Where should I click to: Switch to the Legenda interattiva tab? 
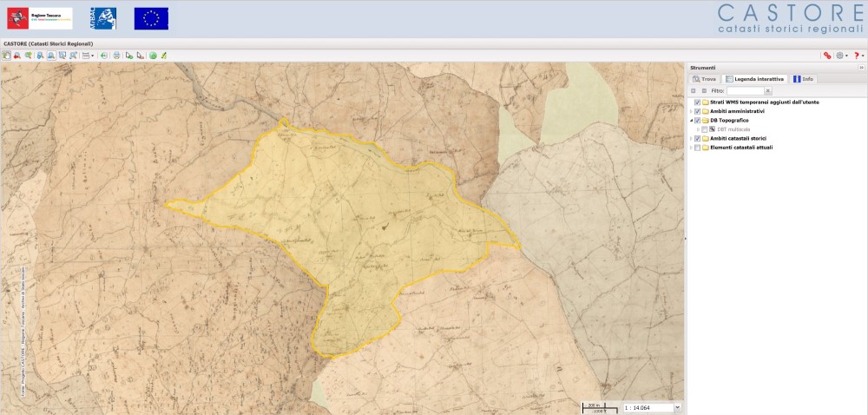tap(754, 79)
